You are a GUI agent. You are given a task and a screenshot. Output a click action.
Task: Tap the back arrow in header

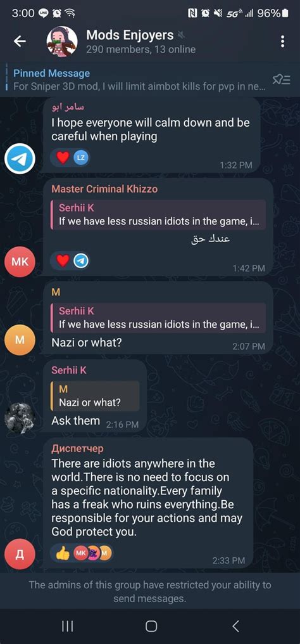[20, 41]
